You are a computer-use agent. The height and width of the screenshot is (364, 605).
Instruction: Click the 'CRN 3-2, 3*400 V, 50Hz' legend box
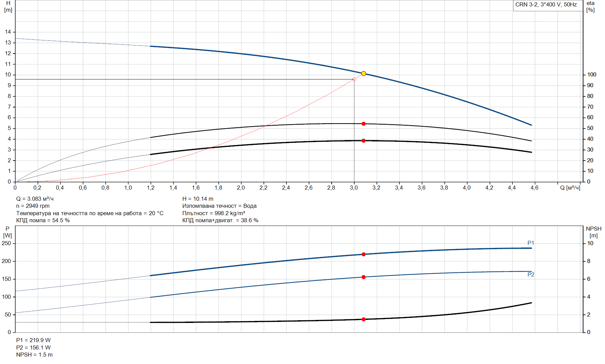point(548,5)
